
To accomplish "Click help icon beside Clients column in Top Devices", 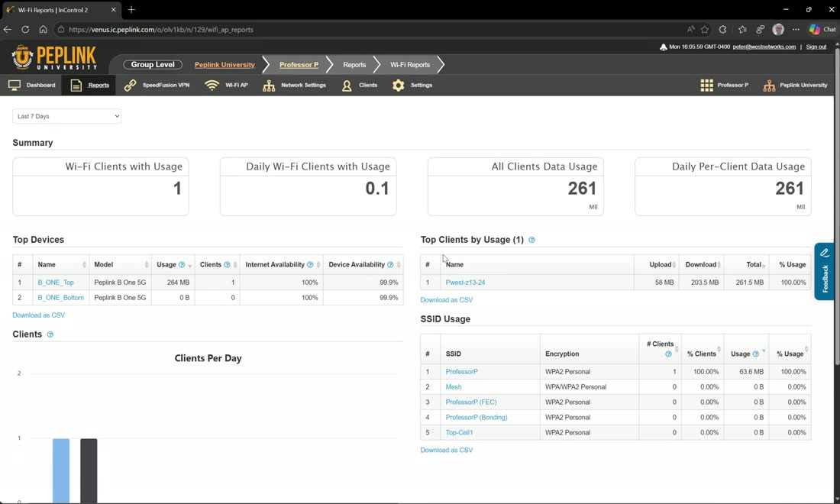I will [x=227, y=264].
